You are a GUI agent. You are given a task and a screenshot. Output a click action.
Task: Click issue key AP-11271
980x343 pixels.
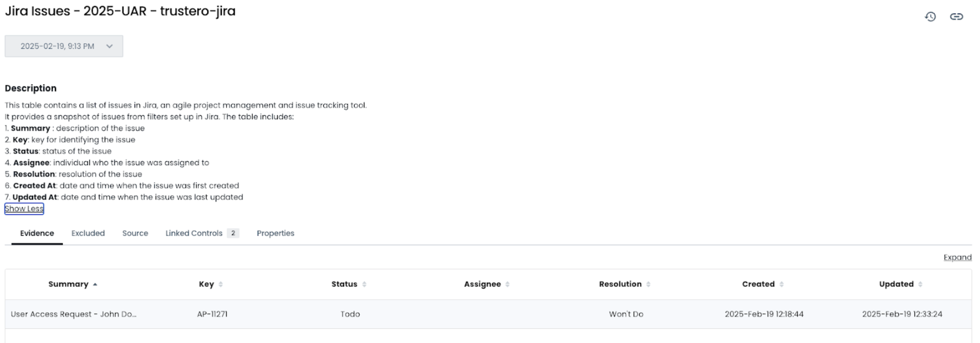tap(212, 314)
